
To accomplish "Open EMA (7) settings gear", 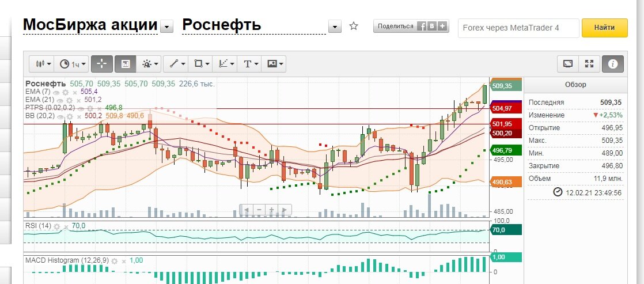I will [65, 93].
